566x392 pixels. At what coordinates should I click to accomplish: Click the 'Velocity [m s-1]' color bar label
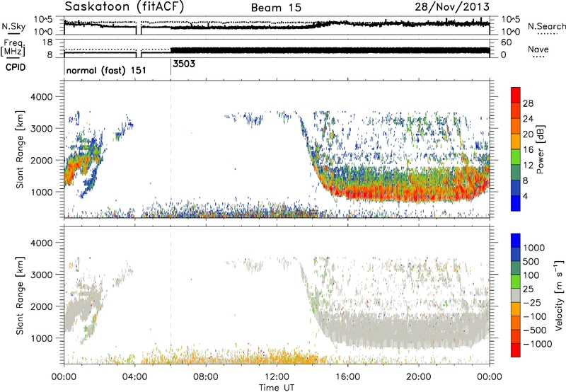pyautogui.click(x=559, y=295)
